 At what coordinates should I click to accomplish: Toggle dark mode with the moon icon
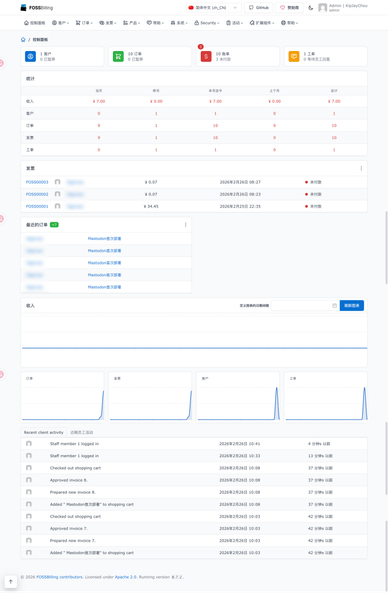point(311,8)
